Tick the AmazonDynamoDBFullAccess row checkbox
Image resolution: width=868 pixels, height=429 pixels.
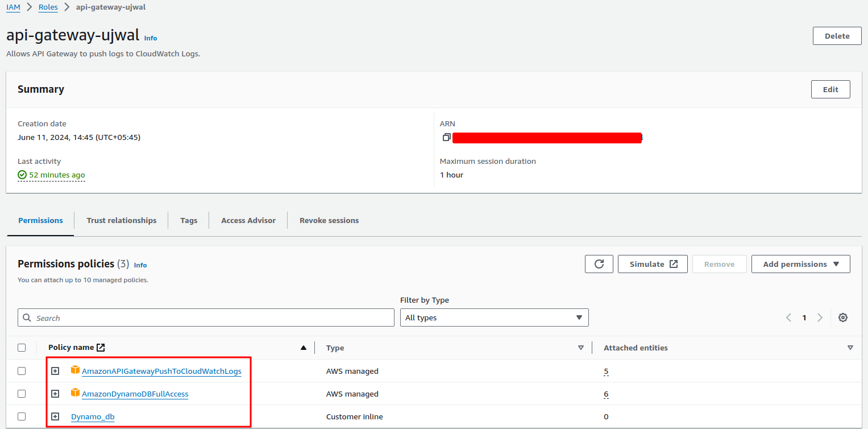click(x=22, y=394)
